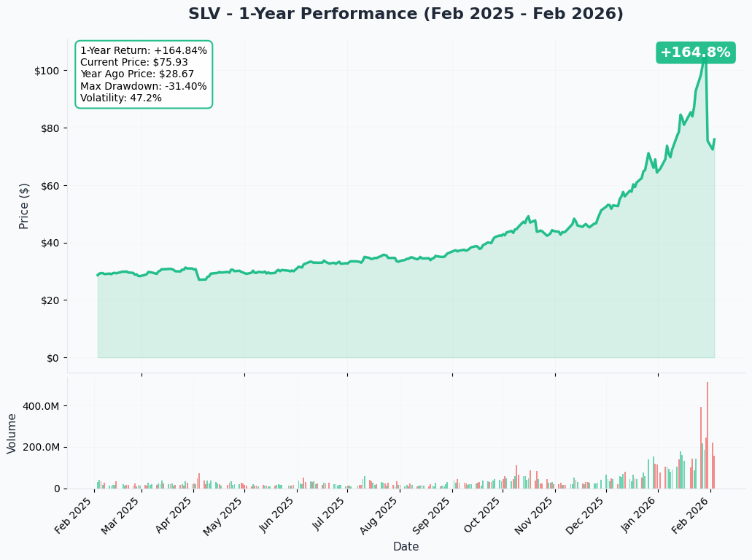The width and height of the screenshot is (752, 560).
Task: Click the Volume axis title
Action: click(x=12, y=434)
